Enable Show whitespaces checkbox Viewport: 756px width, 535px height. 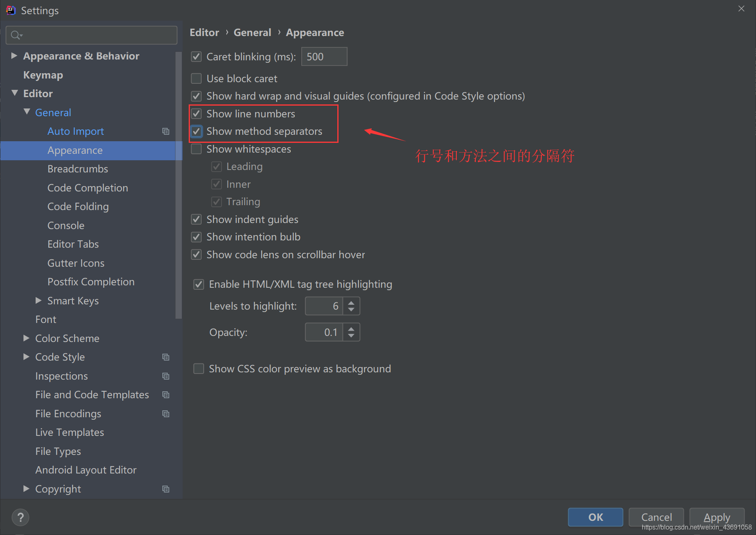click(196, 149)
